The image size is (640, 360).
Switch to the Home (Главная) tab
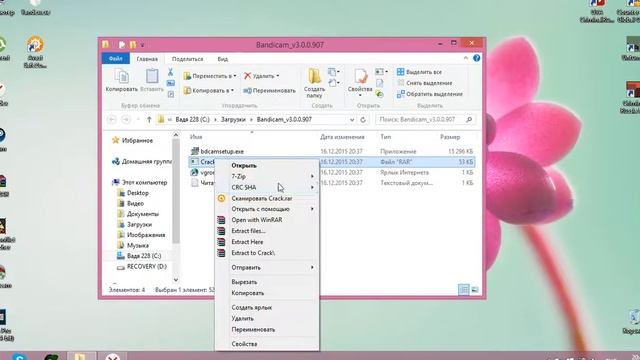point(147,59)
